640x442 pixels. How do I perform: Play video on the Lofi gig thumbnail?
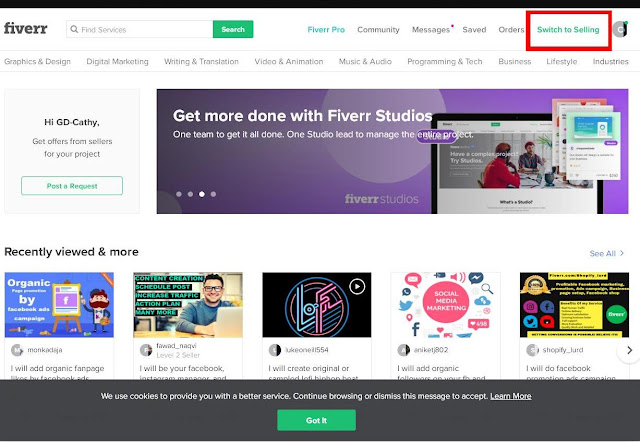tap(357, 287)
